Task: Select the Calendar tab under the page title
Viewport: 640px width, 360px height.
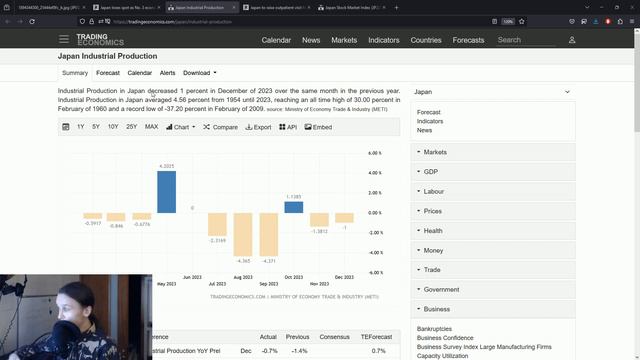Action: coord(139,73)
